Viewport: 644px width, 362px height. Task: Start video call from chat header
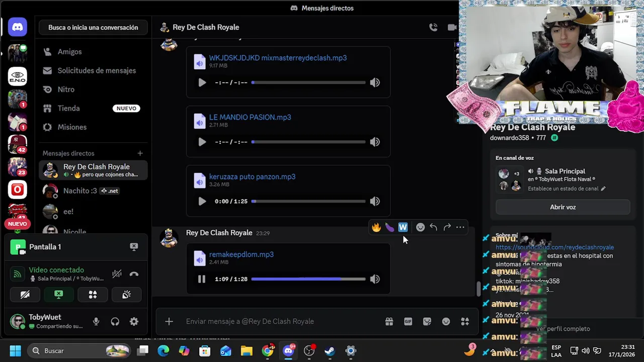pyautogui.click(x=452, y=27)
